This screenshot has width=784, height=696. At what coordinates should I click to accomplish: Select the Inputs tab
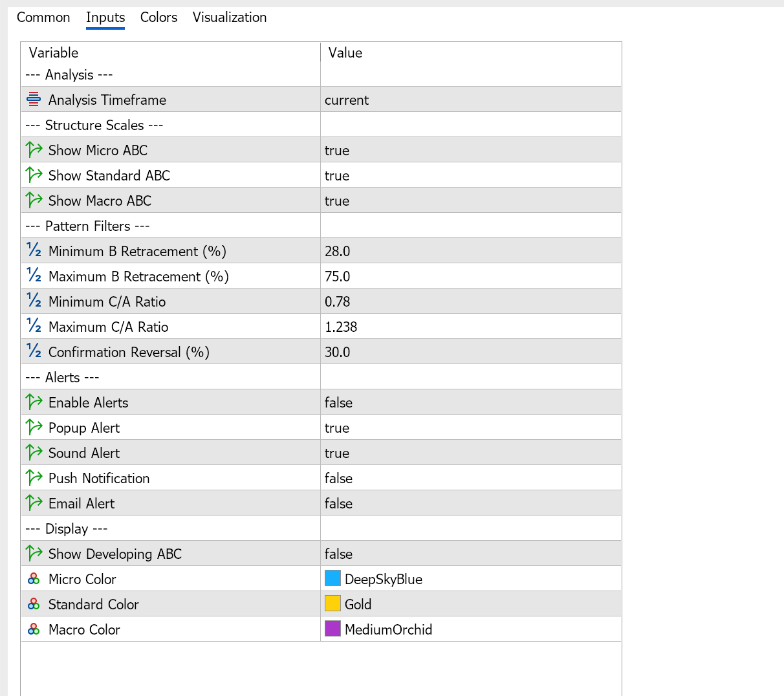pos(105,17)
